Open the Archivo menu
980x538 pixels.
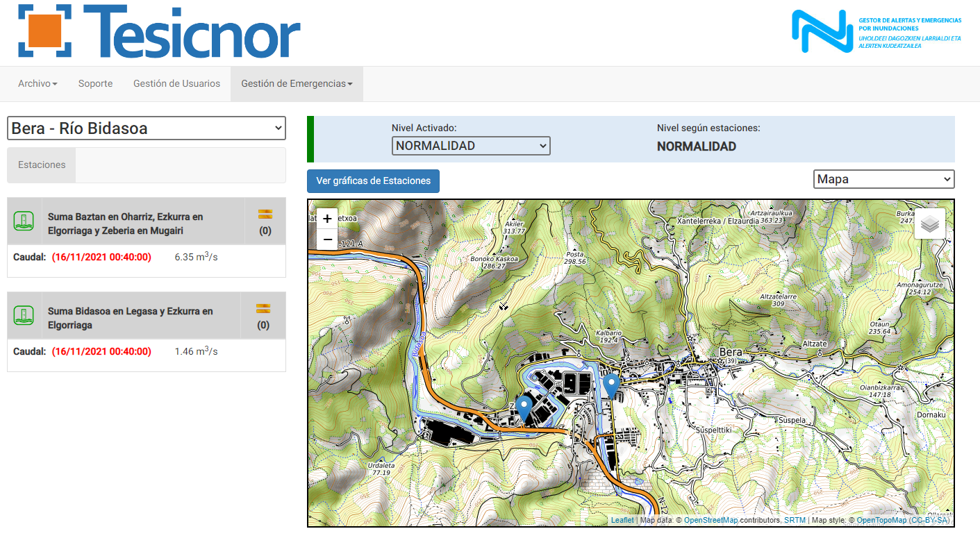(37, 83)
